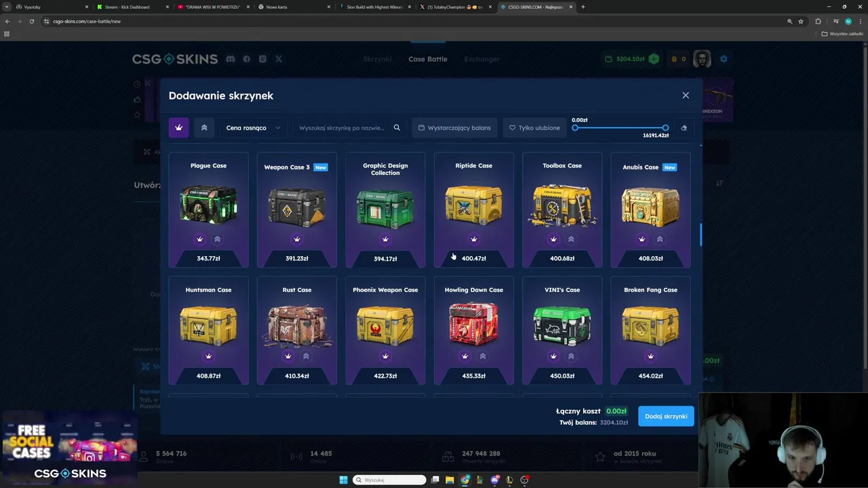Click the crown icon on Broken Fang Case
This screenshot has width=868, height=488.
tap(650, 357)
